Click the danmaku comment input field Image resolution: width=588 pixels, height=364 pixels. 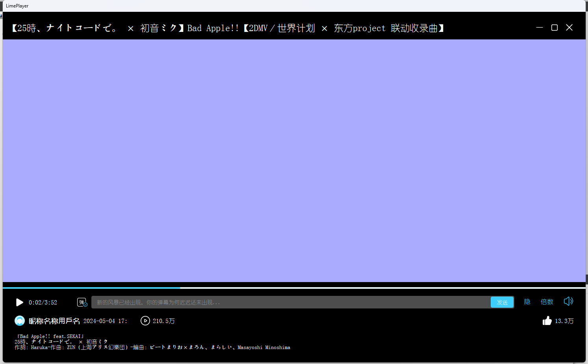(x=291, y=302)
